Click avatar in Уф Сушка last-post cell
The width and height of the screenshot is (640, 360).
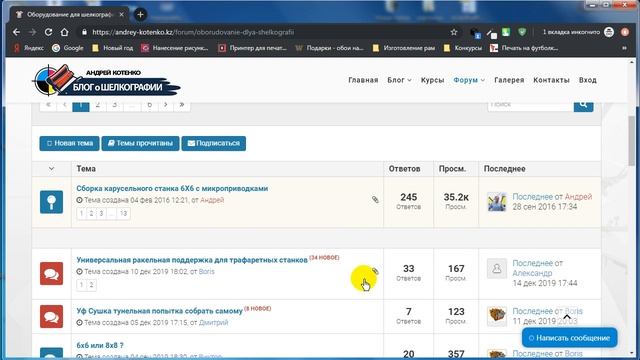(x=497, y=316)
